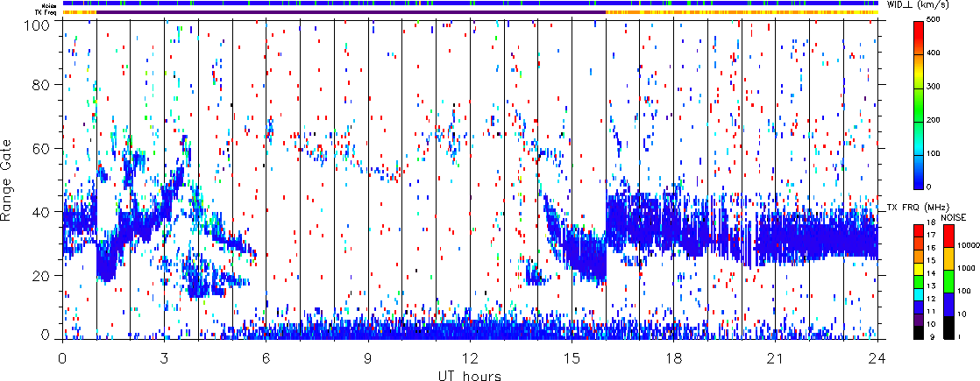Select the 18 MHz frequency label
This screenshot has height=381, width=980.
[x=934, y=222]
